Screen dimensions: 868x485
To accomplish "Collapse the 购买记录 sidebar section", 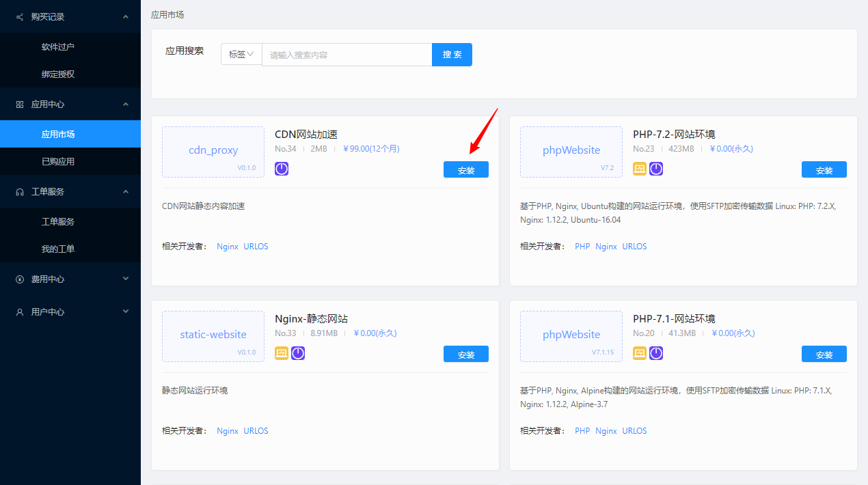I will (x=70, y=16).
